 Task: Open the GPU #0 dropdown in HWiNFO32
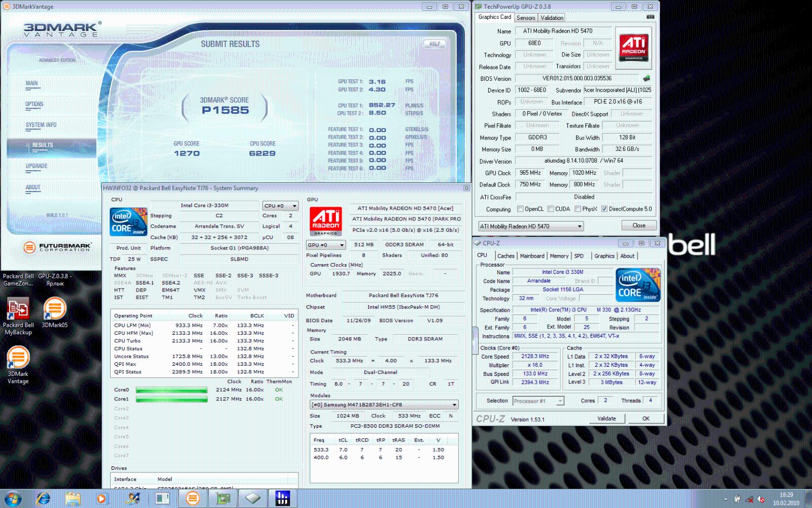326,245
